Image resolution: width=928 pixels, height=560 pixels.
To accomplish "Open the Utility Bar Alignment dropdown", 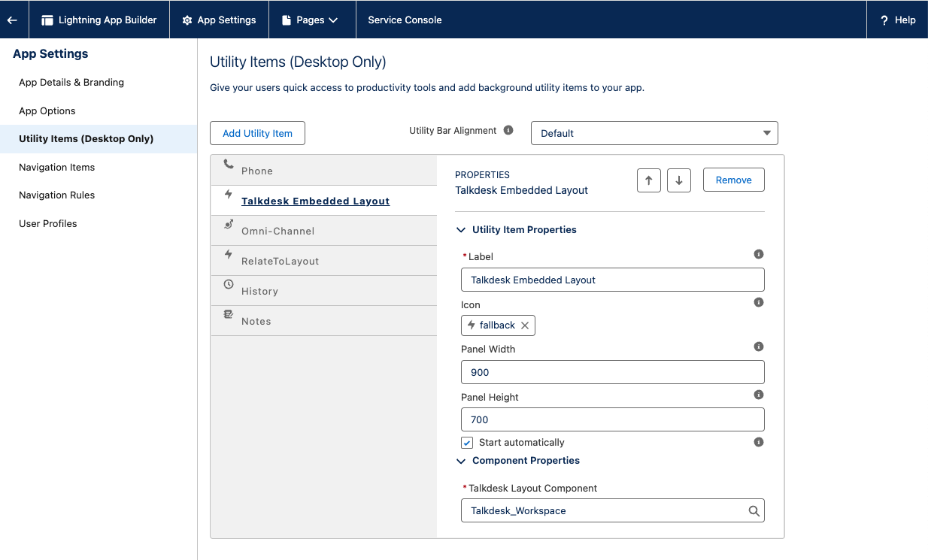I will click(654, 133).
